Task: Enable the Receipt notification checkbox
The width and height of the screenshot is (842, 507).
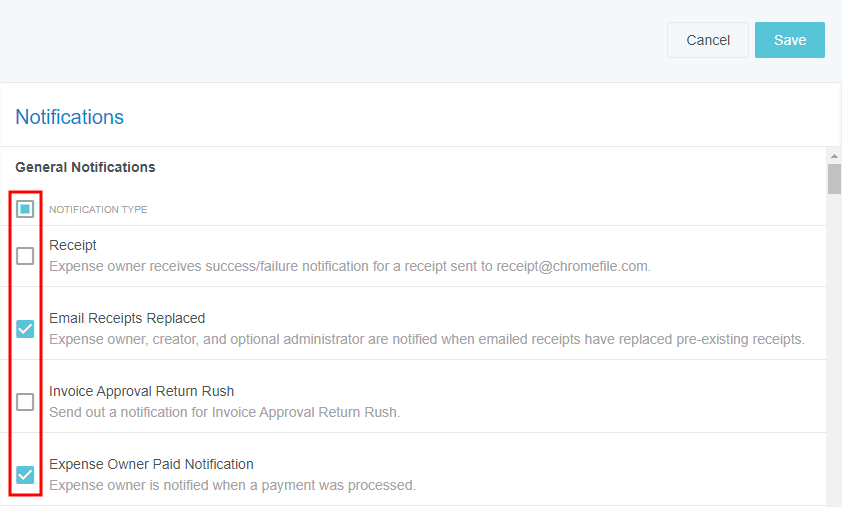Action: (25, 256)
